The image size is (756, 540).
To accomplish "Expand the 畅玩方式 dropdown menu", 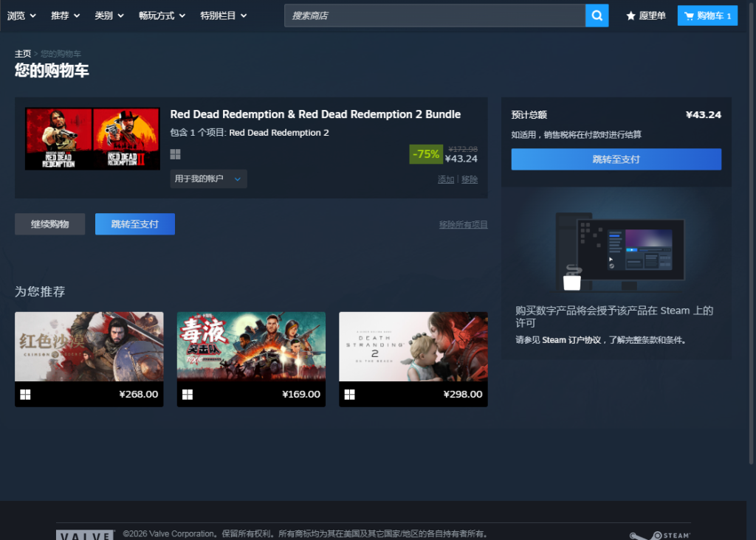I will coord(162,15).
